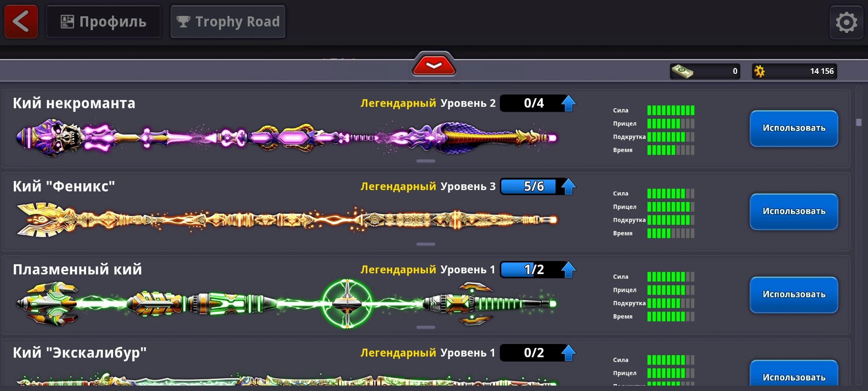Click the gold gear coin currency icon
This screenshot has width=868, height=391.
coord(759,71)
